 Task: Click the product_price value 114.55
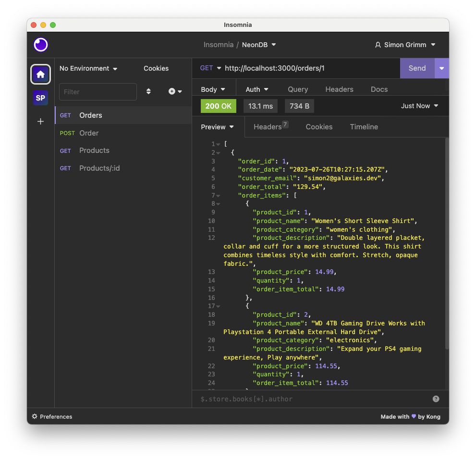pos(326,366)
